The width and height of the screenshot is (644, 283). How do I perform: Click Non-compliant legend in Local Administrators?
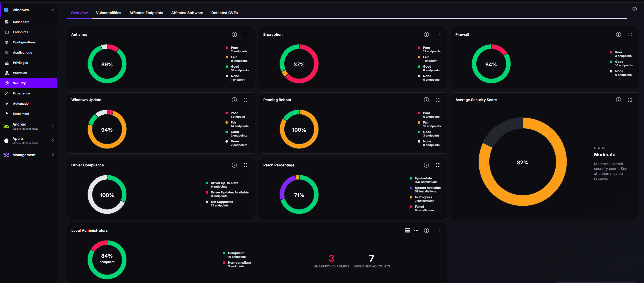point(237,264)
